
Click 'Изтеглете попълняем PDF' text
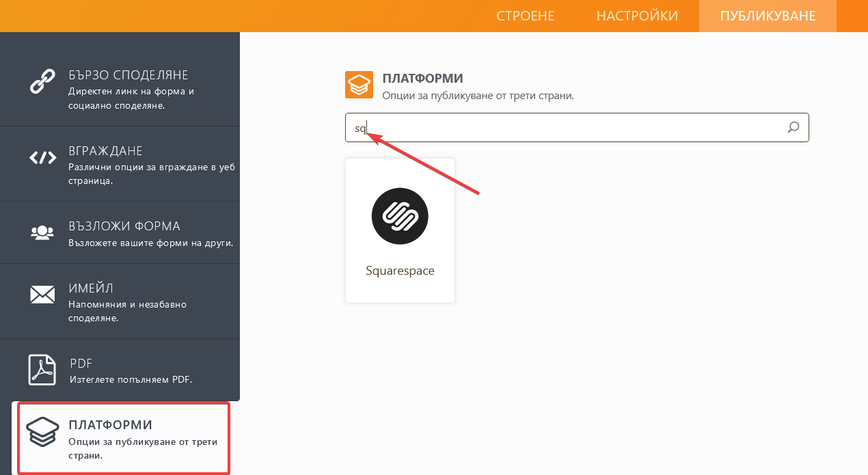(131, 379)
